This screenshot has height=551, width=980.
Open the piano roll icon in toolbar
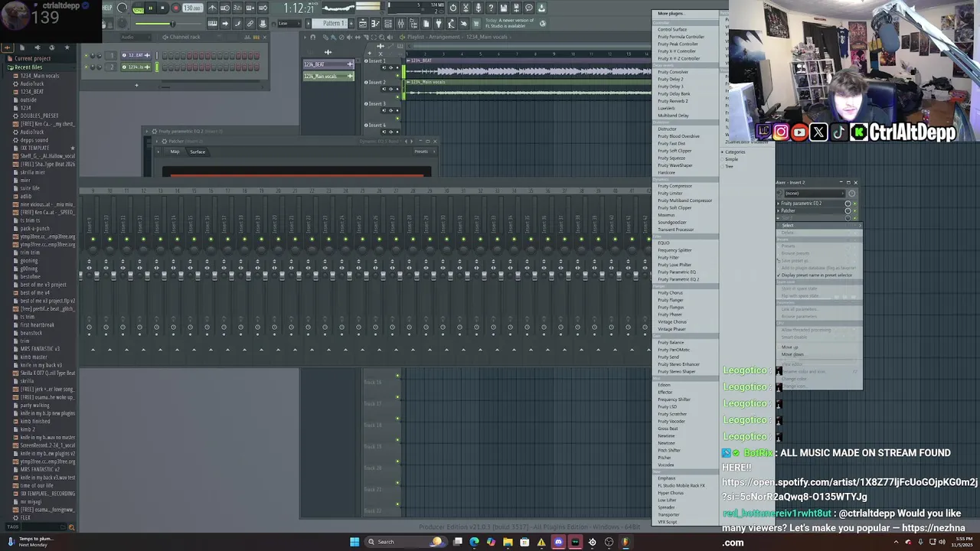pos(375,24)
